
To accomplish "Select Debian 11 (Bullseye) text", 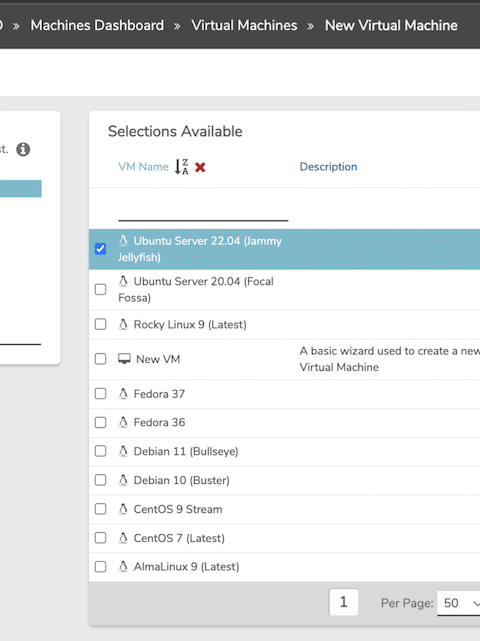I will coord(186,451).
